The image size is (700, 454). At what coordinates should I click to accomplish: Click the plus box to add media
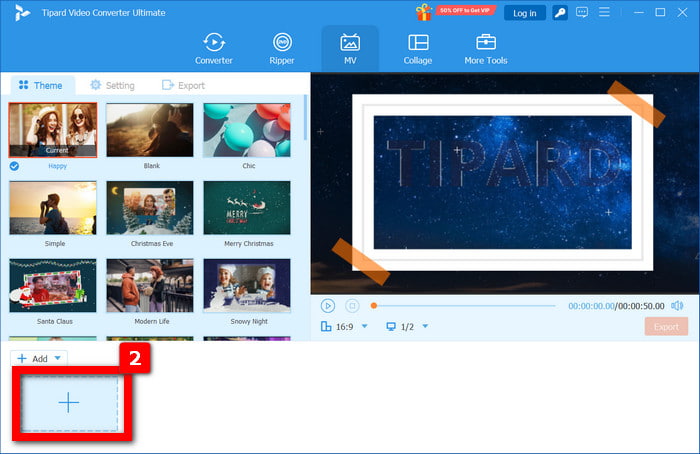pos(69,403)
